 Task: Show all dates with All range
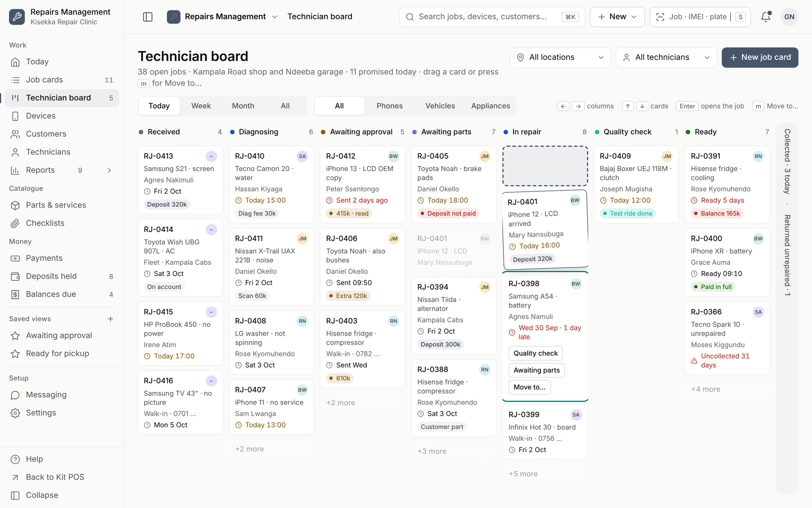pyautogui.click(x=285, y=106)
